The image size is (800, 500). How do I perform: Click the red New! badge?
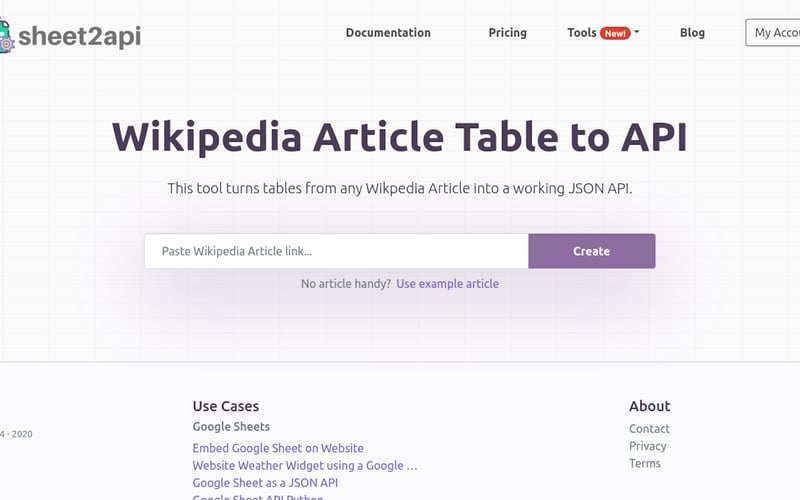click(615, 33)
